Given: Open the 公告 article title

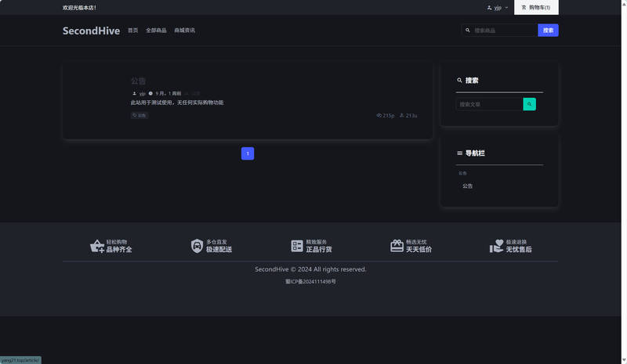Looking at the screenshot, I should point(139,81).
